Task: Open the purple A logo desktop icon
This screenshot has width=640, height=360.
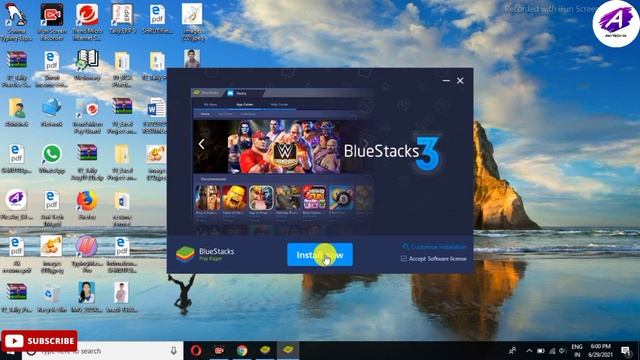Action: pos(16,205)
